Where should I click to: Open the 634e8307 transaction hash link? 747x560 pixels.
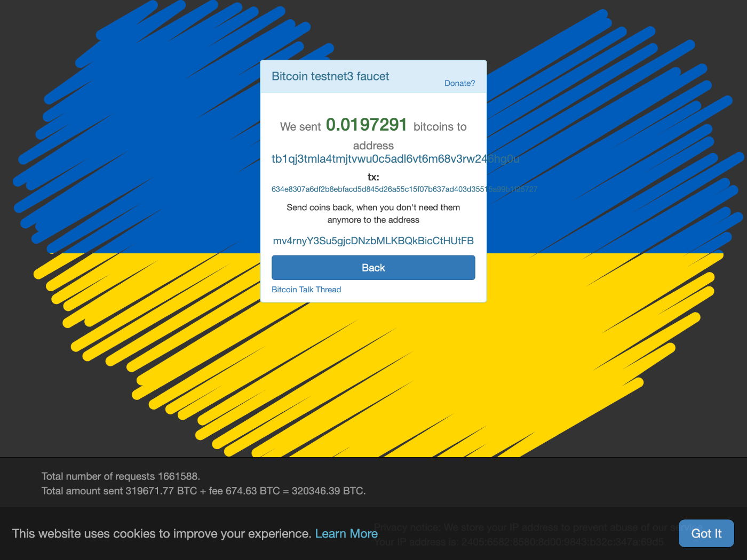point(404,189)
